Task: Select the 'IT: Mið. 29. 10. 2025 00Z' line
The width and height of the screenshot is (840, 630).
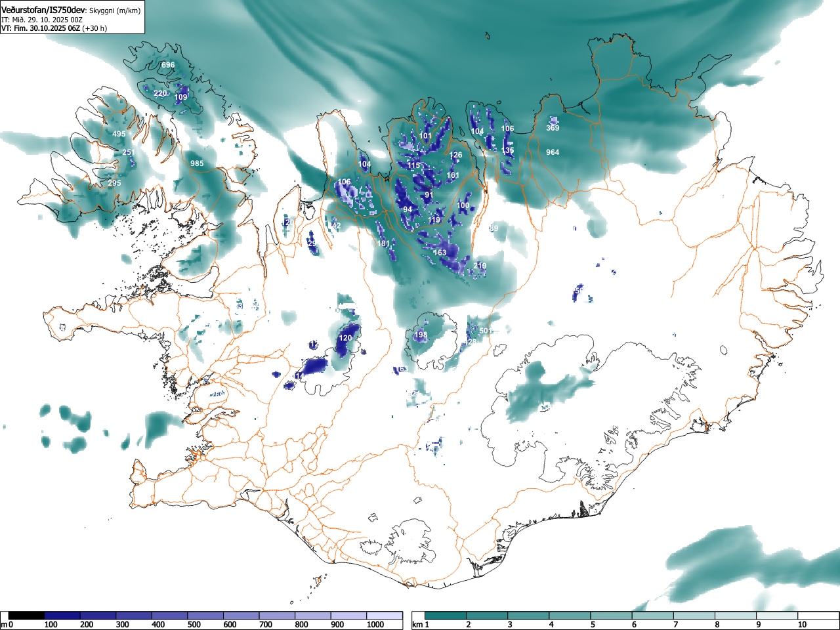Action: (x=42, y=20)
